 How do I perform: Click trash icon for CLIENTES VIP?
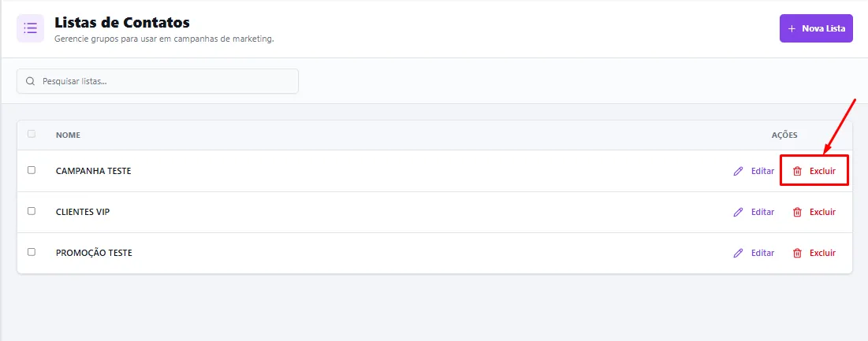(x=797, y=212)
